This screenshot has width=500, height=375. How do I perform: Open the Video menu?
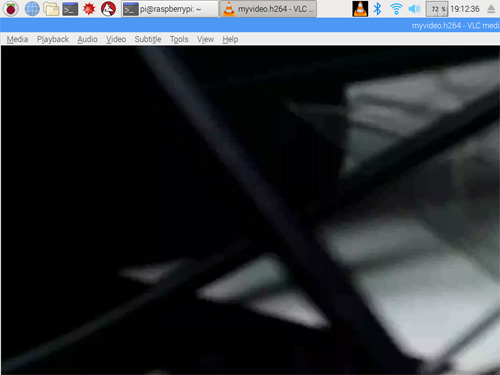[116, 39]
